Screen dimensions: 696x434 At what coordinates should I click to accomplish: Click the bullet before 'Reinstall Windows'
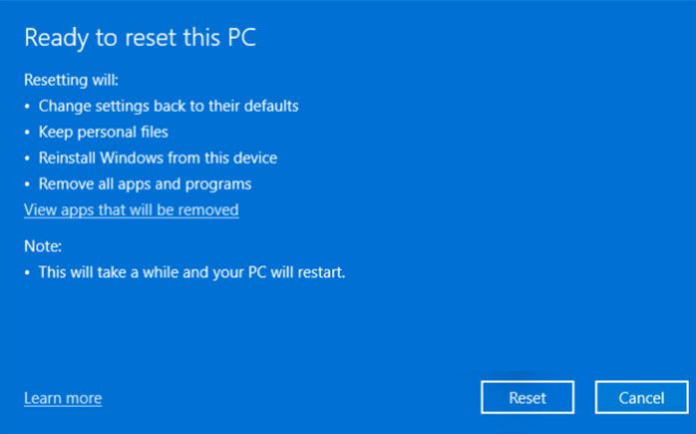coord(28,158)
